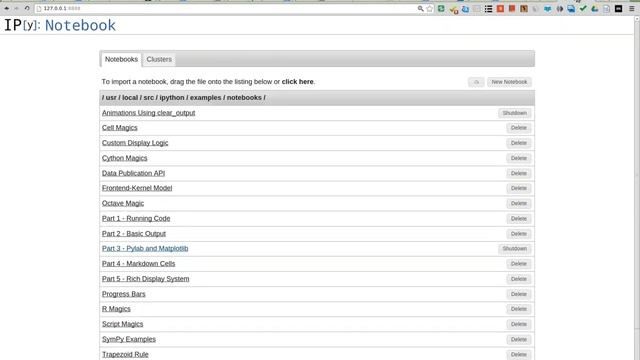Image resolution: width=640 pixels, height=360 pixels.
Task: Open the Custom Display Logic notebook
Action: 135,143
